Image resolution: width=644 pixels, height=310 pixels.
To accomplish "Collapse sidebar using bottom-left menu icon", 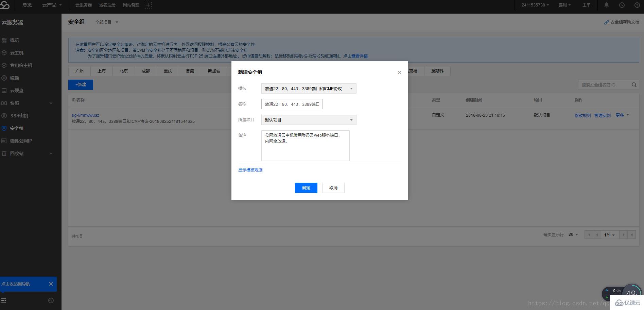I will click(4, 300).
